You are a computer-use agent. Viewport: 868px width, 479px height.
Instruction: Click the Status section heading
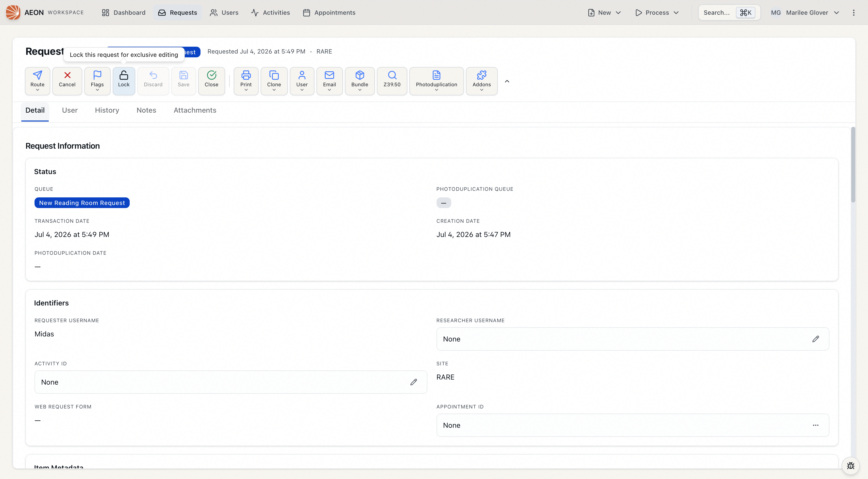coord(45,172)
